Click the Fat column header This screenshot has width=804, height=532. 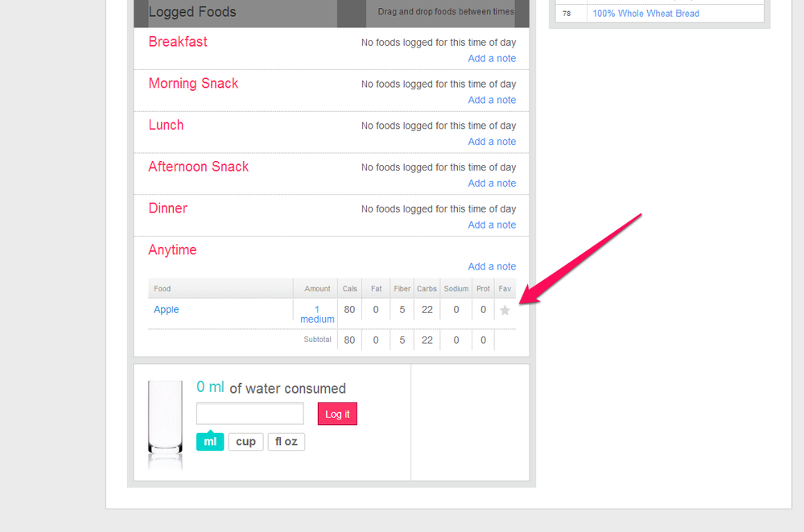click(377, 289)
